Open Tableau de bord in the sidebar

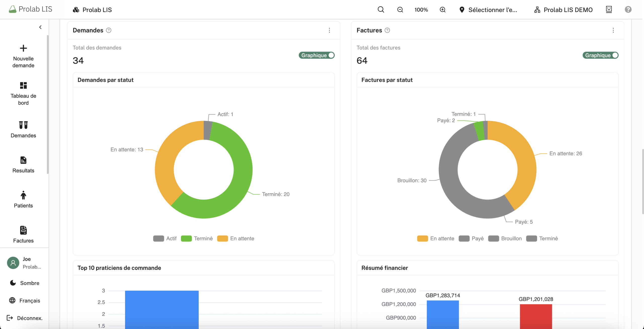click(x=23, y=94)
